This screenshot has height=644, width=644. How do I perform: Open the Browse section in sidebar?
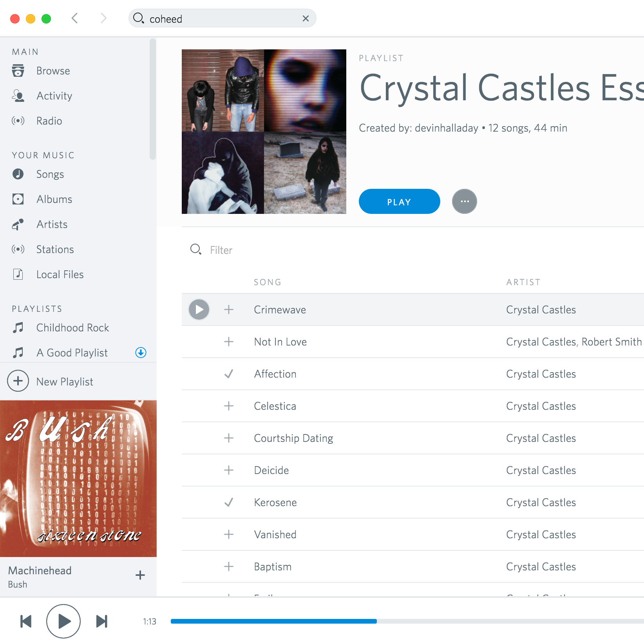(53, 71)
